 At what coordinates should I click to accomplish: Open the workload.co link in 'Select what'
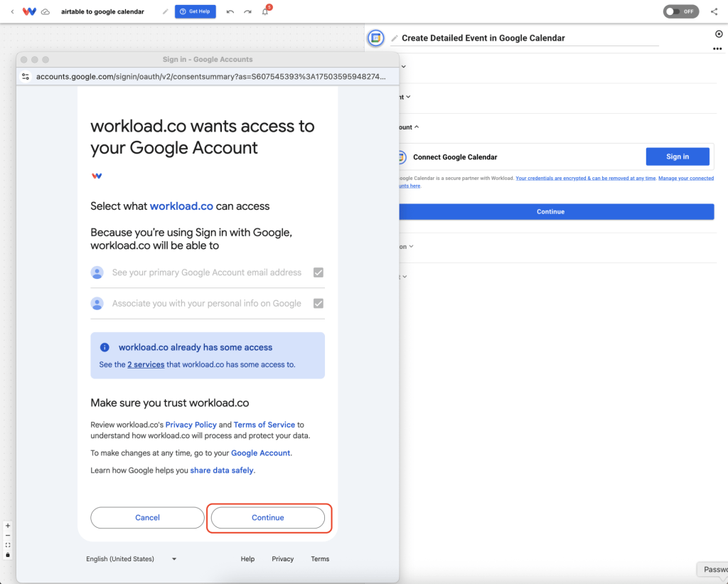pos(181,206)
